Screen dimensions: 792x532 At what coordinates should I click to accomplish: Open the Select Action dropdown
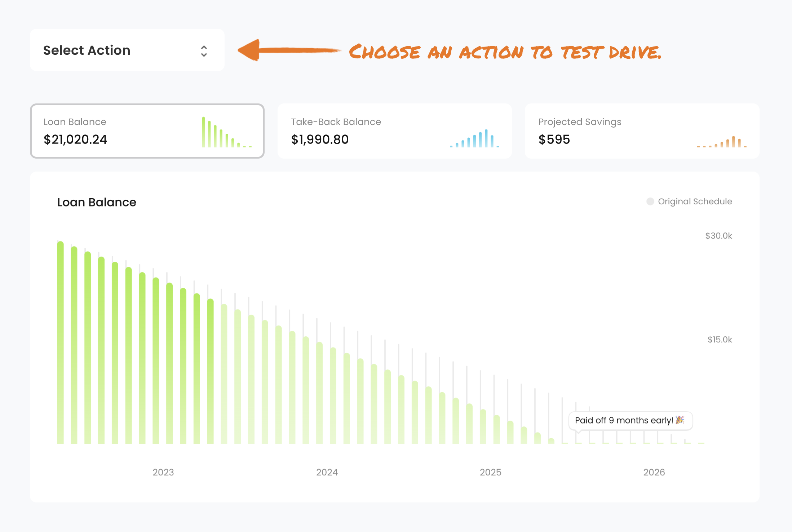click(127, 50)
